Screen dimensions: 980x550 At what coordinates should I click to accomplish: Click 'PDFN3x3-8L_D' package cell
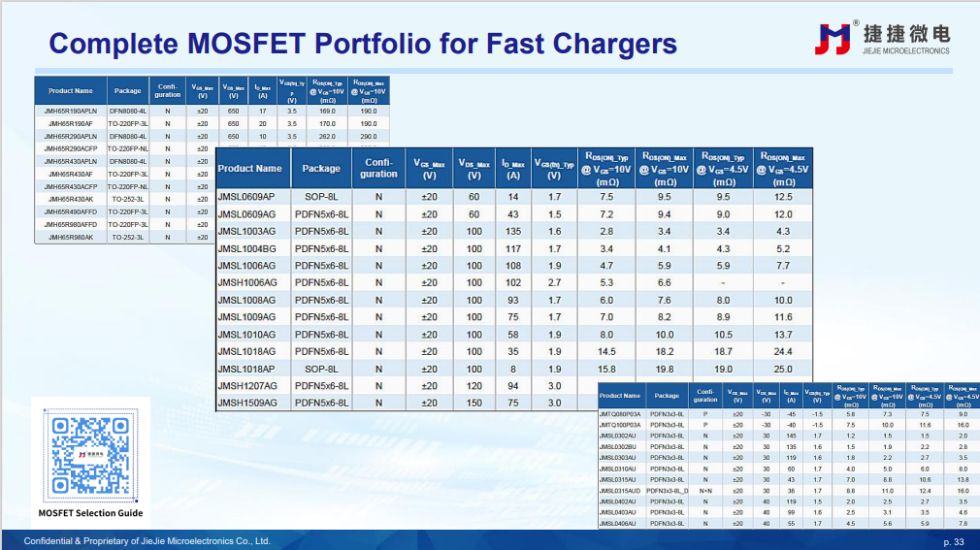pos(667,491)
